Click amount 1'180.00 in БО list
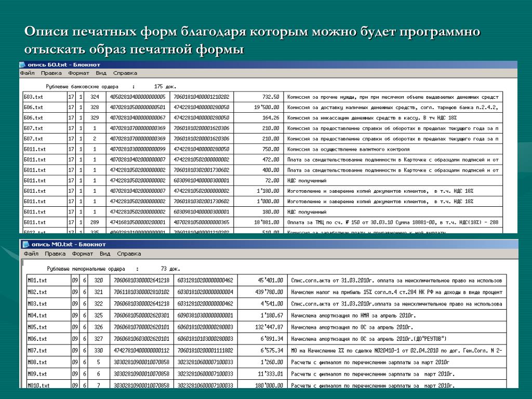 [x=268, y=191]
